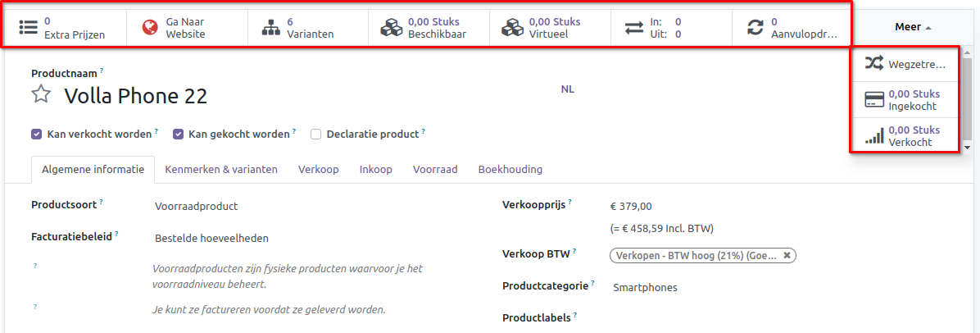This screenshot has width=980, height=333.
Task: Toggle the Kan verkocht worden checkbox
Action: [36, 134]
